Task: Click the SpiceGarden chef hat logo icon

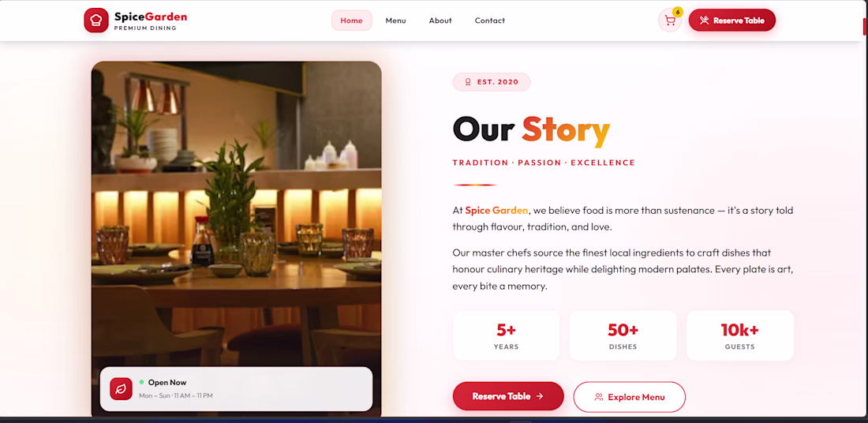Action: pyautogui.click(x=95, y=21)
